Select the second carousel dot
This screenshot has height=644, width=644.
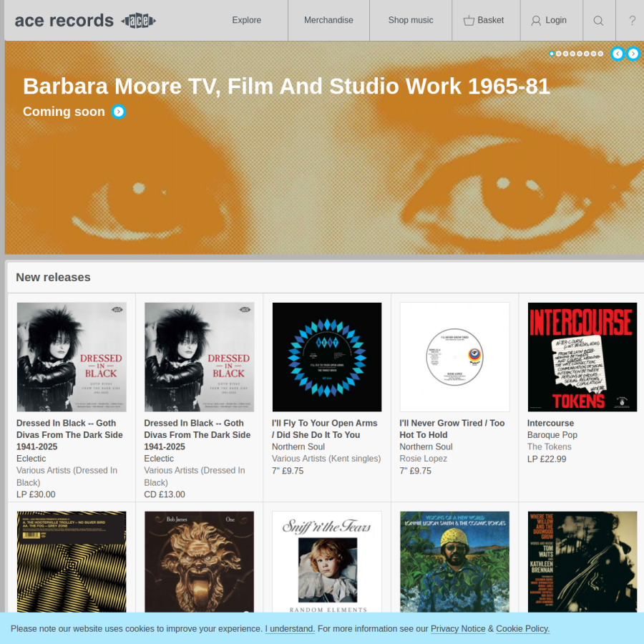pyautogui.click(x=559, y=54)
